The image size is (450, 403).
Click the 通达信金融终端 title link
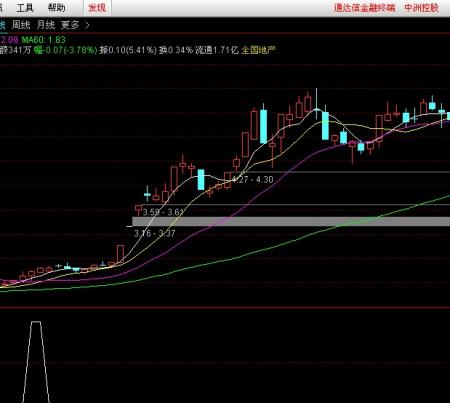(364, 8)
